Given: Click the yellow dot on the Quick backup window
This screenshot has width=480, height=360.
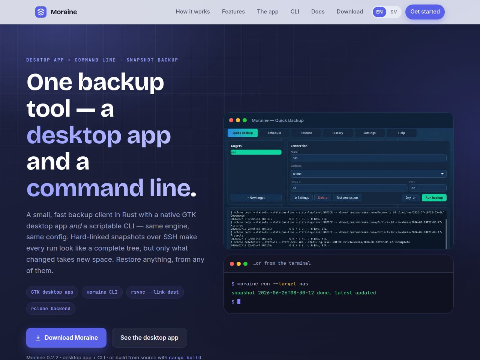Looking at the screenshot, I should 238,120.
